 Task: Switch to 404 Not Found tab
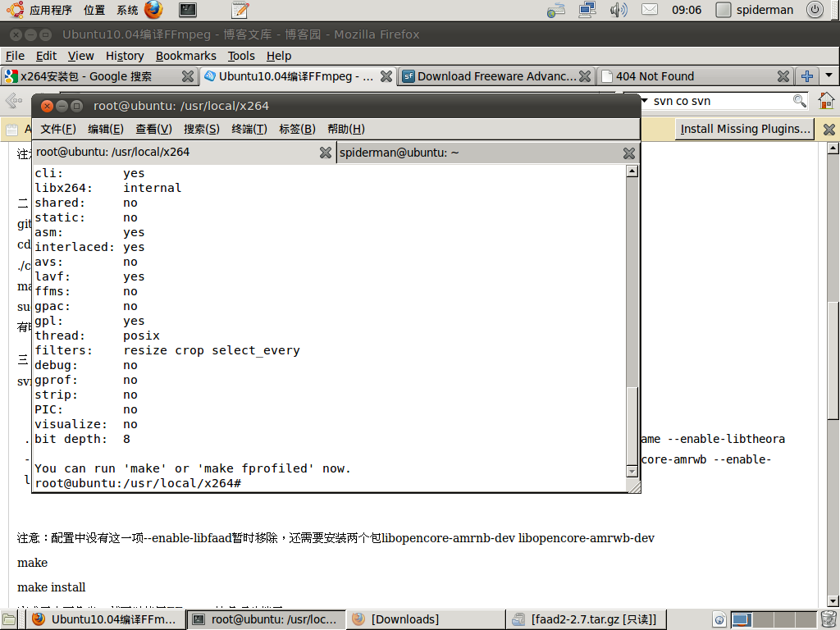[695, 76]
